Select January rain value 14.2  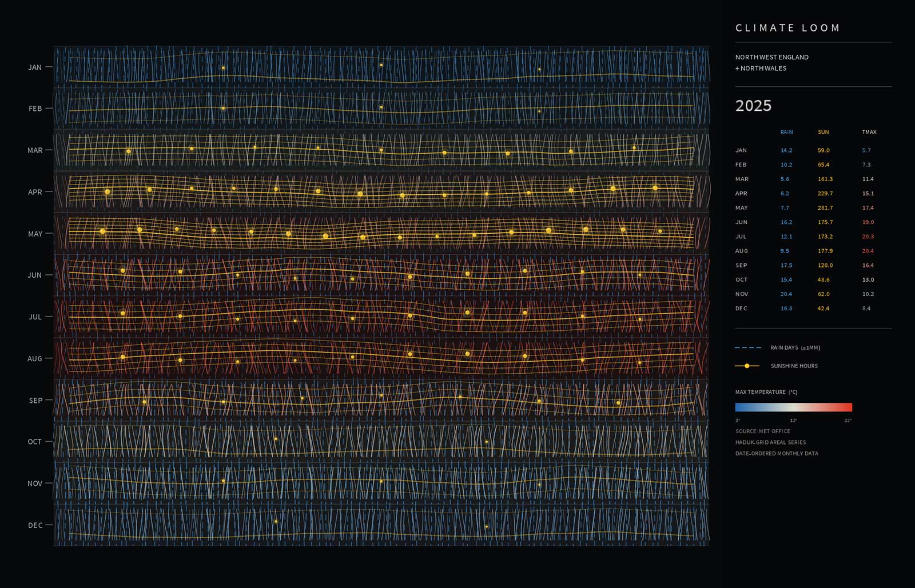[786, 150]
